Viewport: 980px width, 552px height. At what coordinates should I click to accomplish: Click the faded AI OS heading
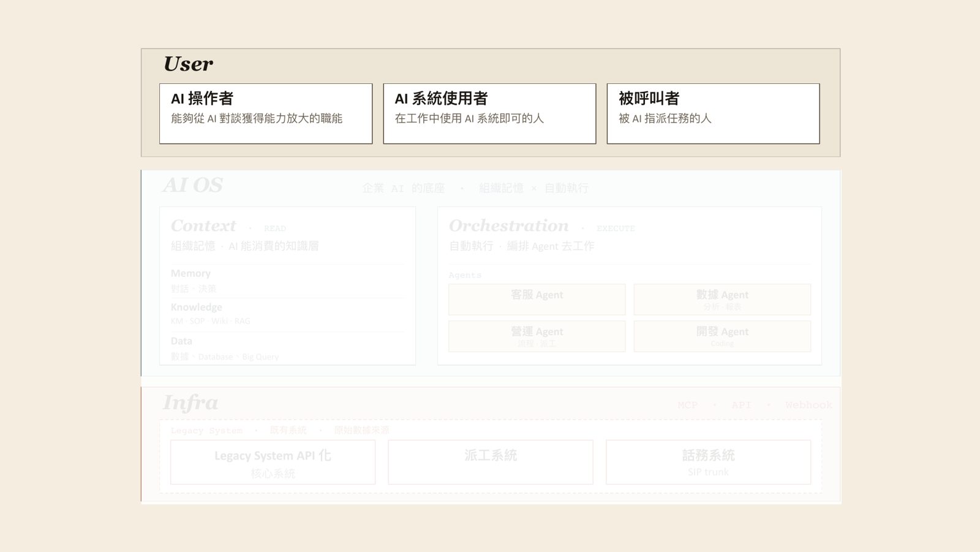[192, 185]
